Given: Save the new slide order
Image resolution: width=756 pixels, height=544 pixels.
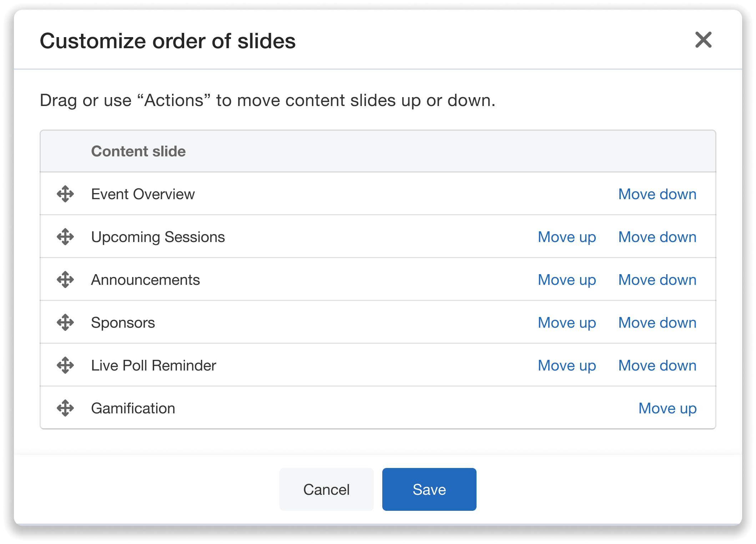Looking at the screenshot, I should [x=429, y=489].
